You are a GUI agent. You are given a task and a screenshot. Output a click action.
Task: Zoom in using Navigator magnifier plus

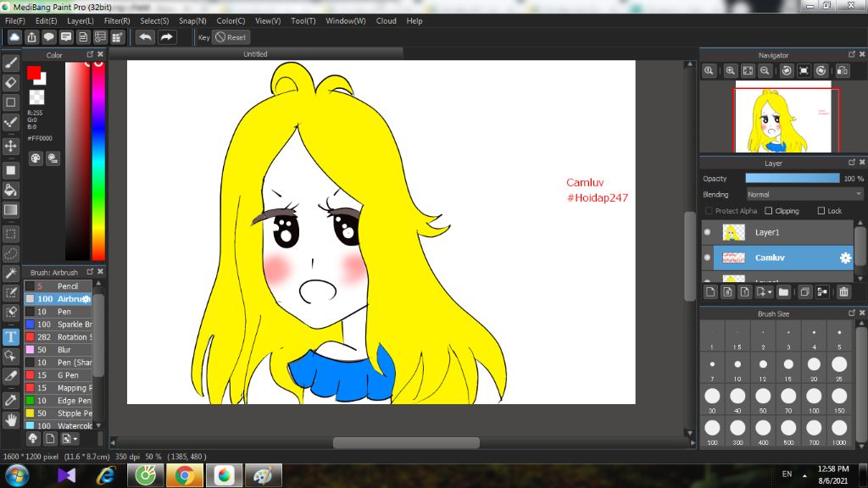pos(731,71)
